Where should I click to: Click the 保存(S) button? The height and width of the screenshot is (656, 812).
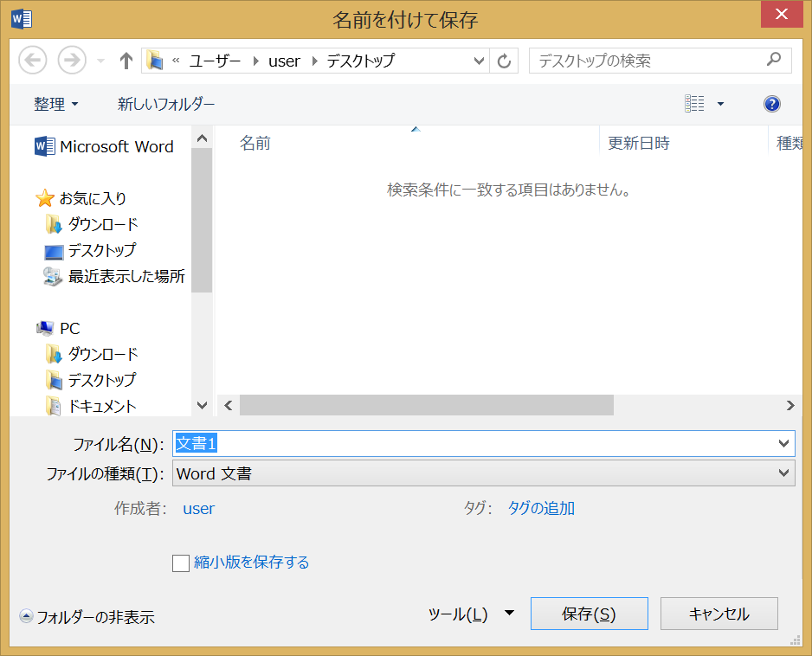coord(590,614)
